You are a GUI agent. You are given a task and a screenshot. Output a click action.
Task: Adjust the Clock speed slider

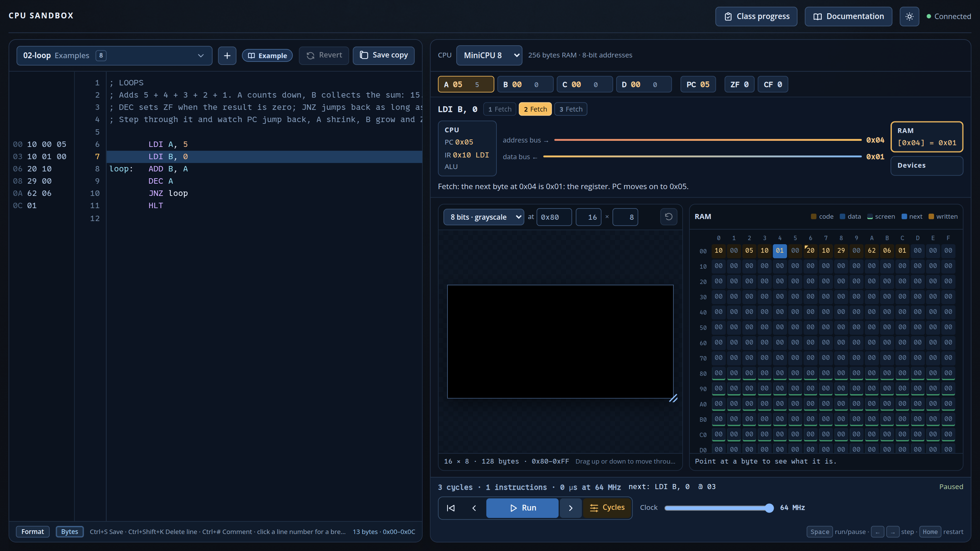pos(719,508)
